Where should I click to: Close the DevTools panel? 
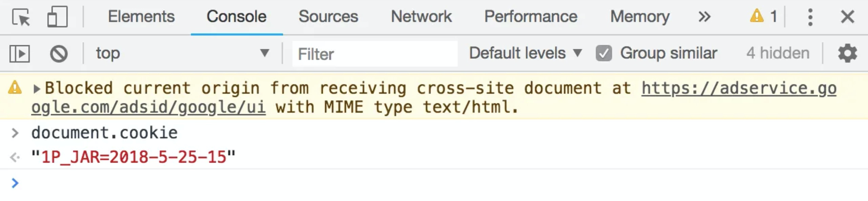click(x=847, y=17)
